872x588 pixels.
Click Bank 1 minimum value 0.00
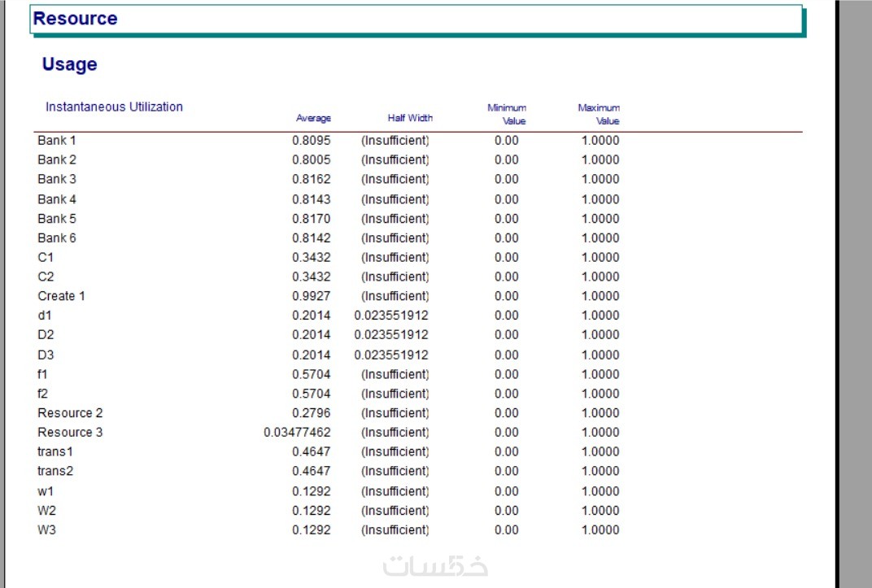tap(507, 140)
